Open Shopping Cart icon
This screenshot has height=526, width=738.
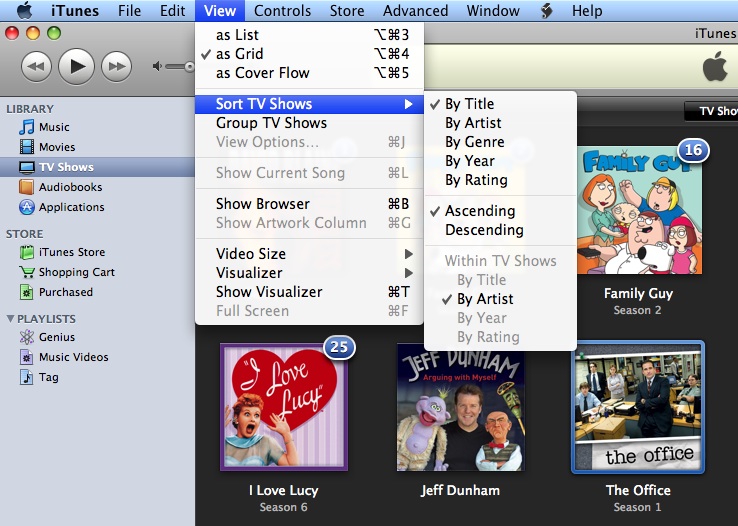[x=27, y=272]
